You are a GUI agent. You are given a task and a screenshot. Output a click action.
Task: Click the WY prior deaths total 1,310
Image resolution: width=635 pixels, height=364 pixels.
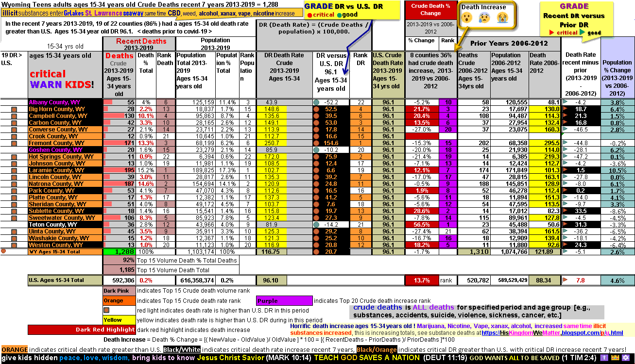[x=473, y=252]
